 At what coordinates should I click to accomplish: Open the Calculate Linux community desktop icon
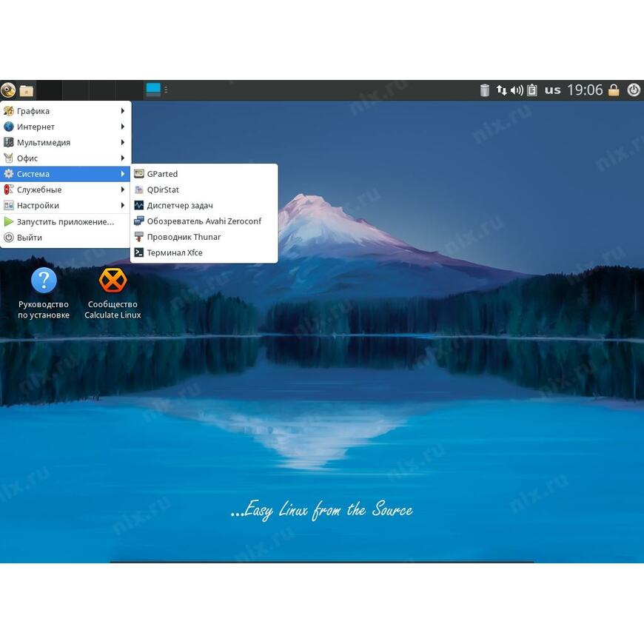[x=113, y=281]
